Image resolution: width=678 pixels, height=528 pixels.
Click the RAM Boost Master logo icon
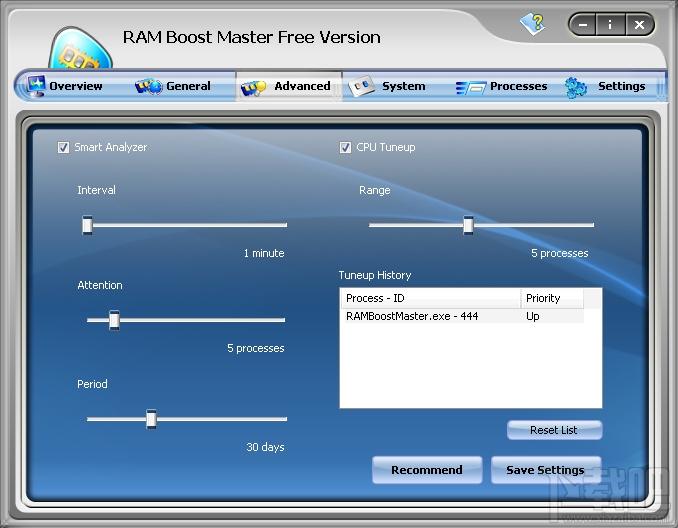[x=80, y=48]
